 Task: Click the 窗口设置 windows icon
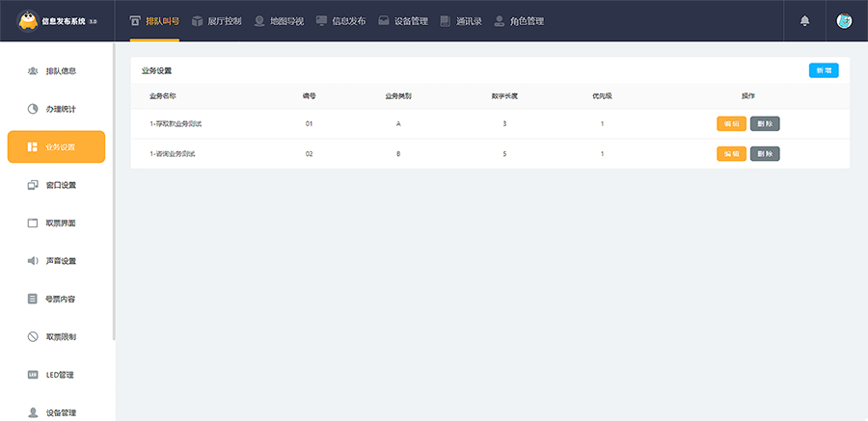coord(33,185)
